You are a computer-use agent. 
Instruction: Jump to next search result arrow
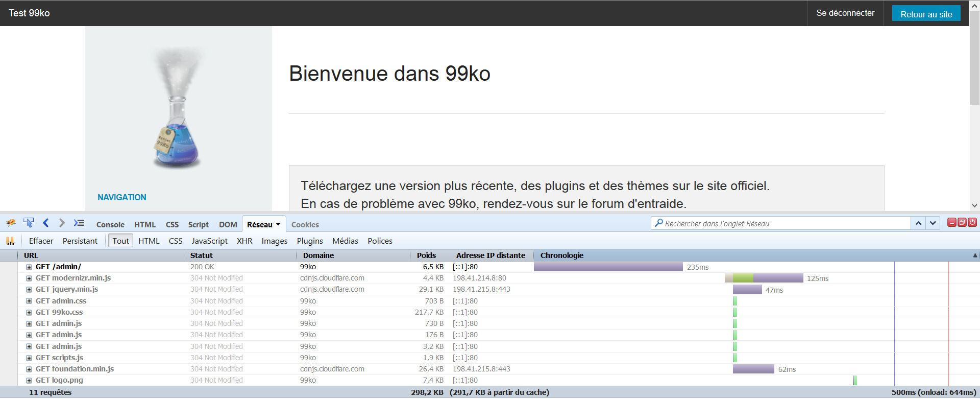coord(933,223)
